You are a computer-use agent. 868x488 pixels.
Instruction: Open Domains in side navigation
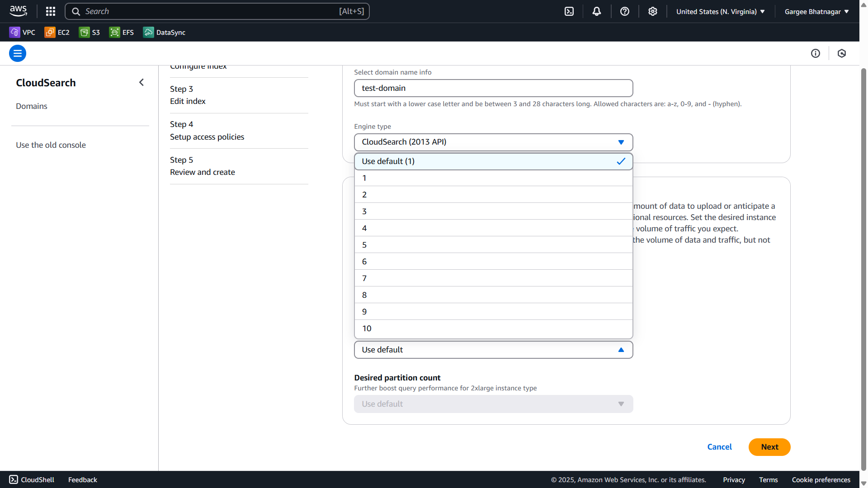[x=32, y=106]
